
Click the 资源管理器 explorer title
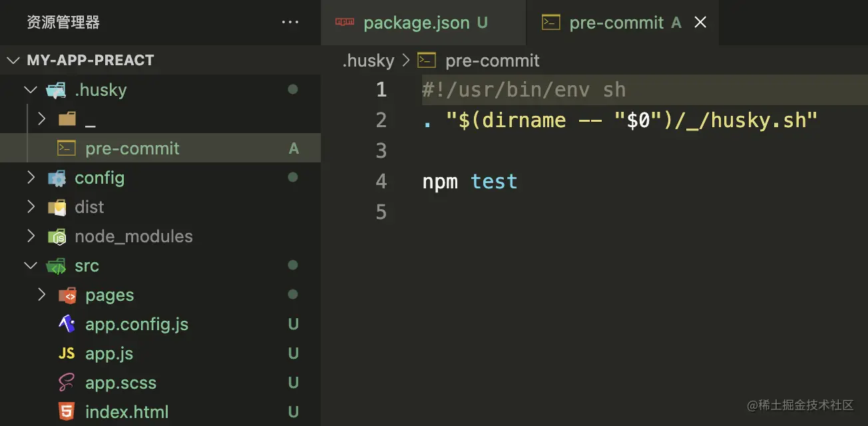pyautogui.click(x=63, y=23)
